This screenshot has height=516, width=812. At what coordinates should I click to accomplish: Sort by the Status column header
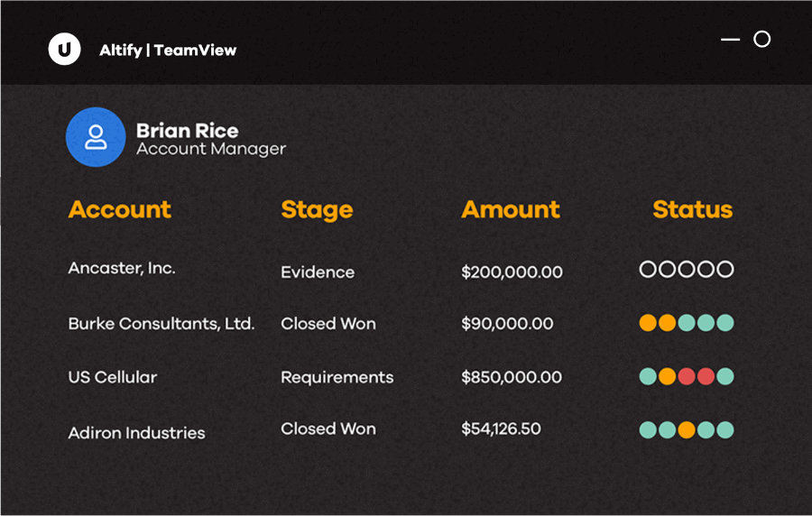692,209
